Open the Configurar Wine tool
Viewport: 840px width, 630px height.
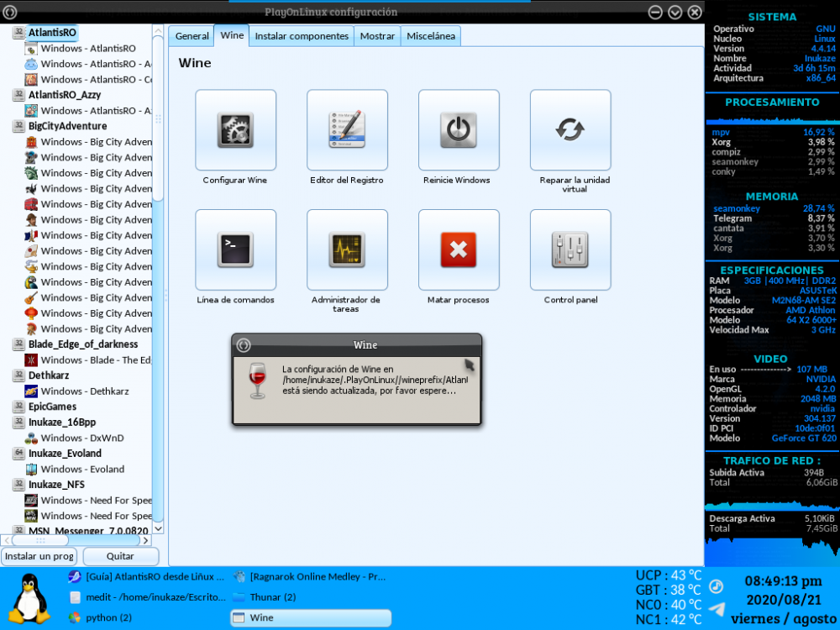point(235,130)
